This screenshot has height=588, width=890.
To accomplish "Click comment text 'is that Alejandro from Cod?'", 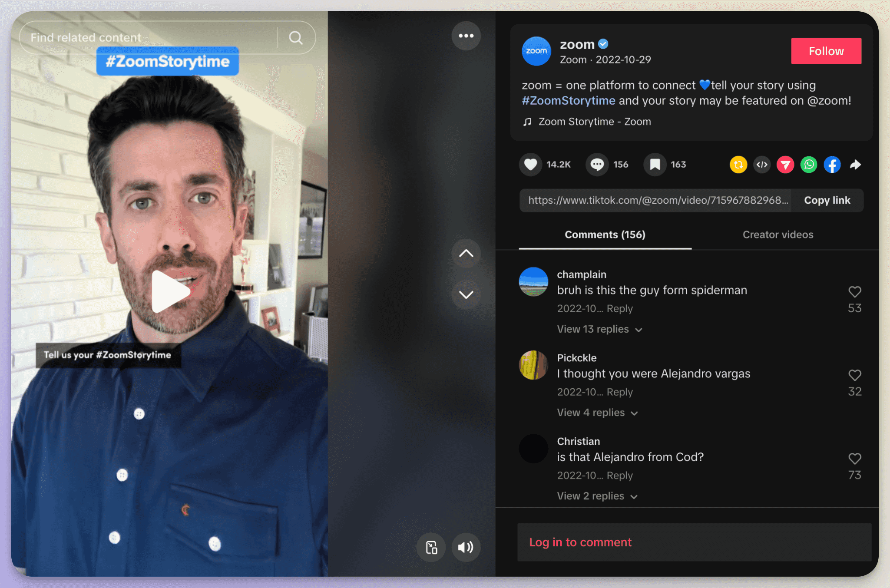I will click(630, 457).
